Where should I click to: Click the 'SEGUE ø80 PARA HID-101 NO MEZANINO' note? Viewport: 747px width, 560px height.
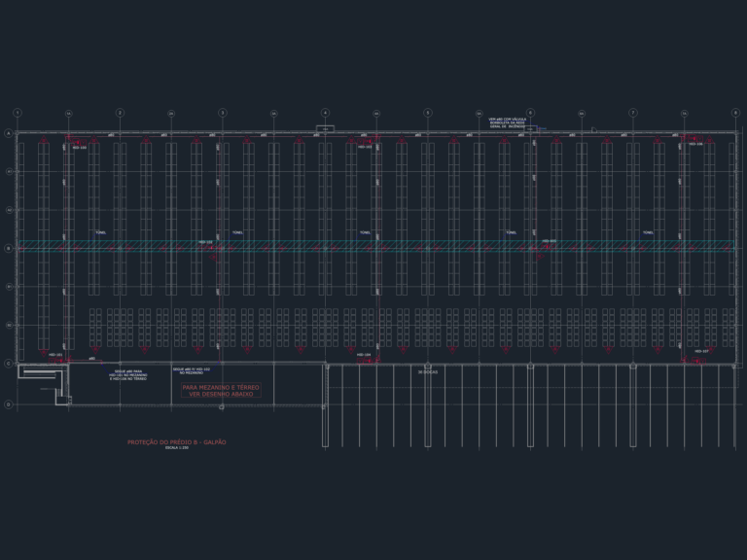click(128, 375)
